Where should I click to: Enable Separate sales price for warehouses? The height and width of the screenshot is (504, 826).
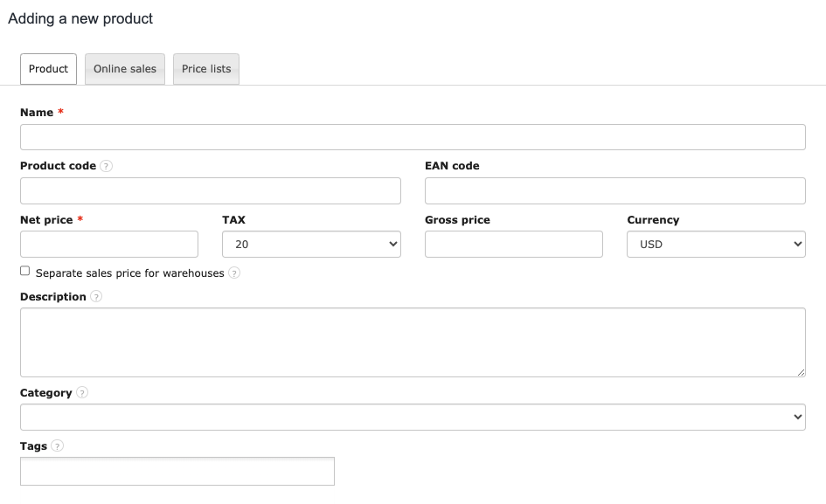25,272
